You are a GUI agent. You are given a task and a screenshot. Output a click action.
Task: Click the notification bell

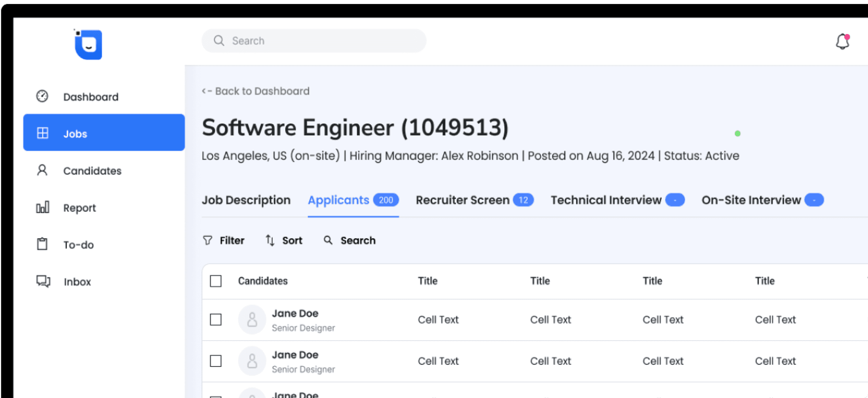click(842, 41)
